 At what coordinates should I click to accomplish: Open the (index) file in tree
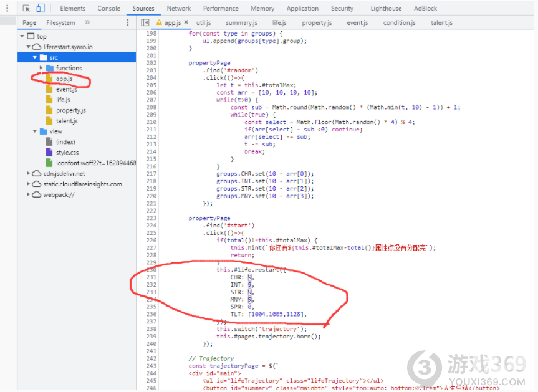coord(65,142)
